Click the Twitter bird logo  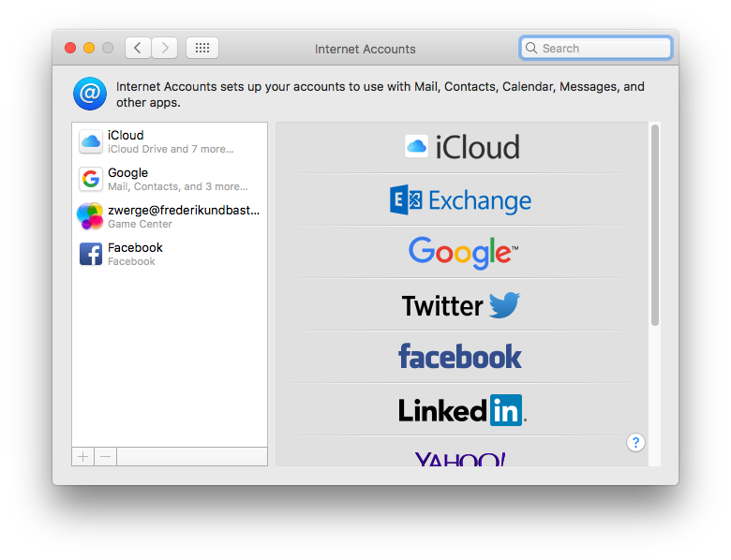[504, 305]
